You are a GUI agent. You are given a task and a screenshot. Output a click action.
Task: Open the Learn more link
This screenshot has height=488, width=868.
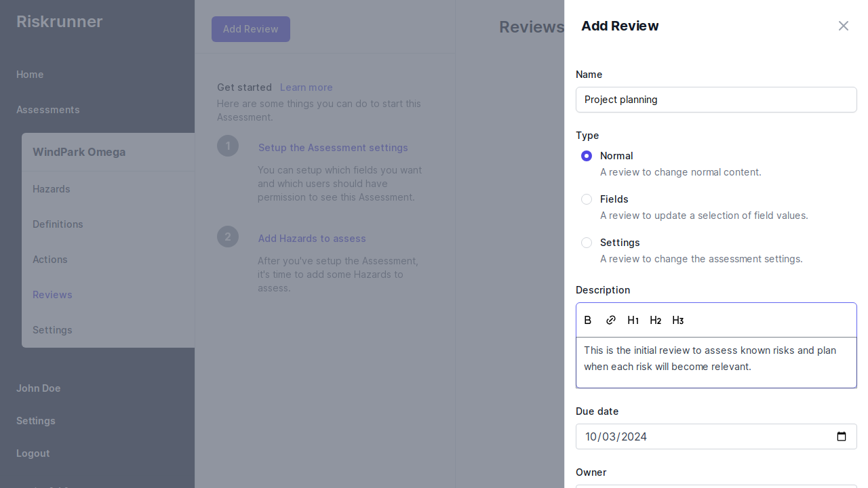[x=307, y=87]
